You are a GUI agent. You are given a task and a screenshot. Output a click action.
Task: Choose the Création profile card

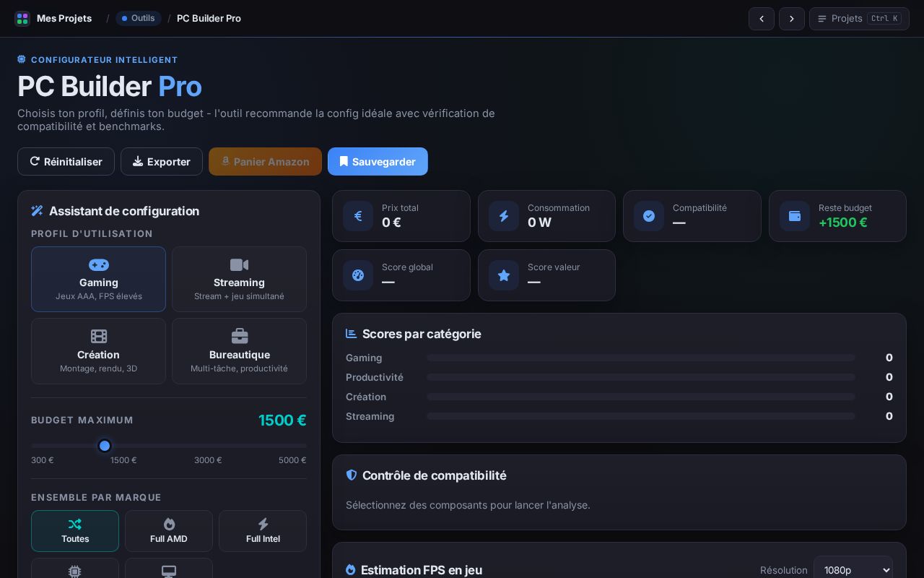(x=98, y=351)
